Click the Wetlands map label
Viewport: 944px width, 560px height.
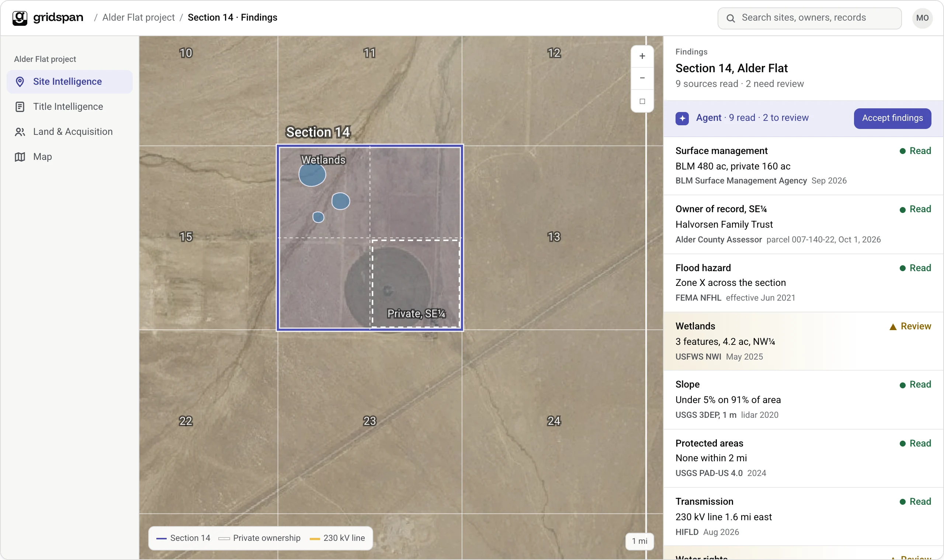click(x=323, y=160)
